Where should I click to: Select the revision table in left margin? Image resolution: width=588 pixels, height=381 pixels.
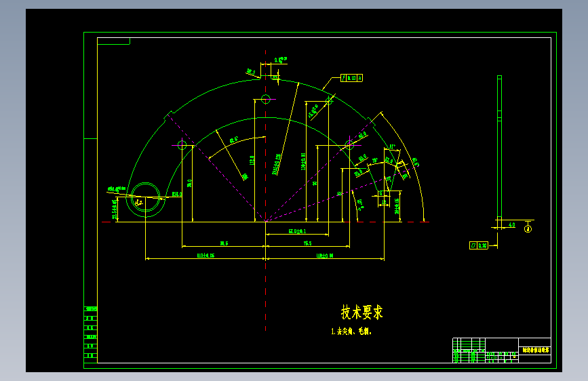pyautogui.click(x=90, y=332)
